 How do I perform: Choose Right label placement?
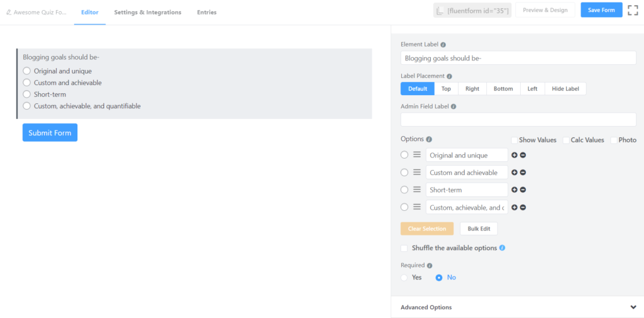(x=472, y=88)
